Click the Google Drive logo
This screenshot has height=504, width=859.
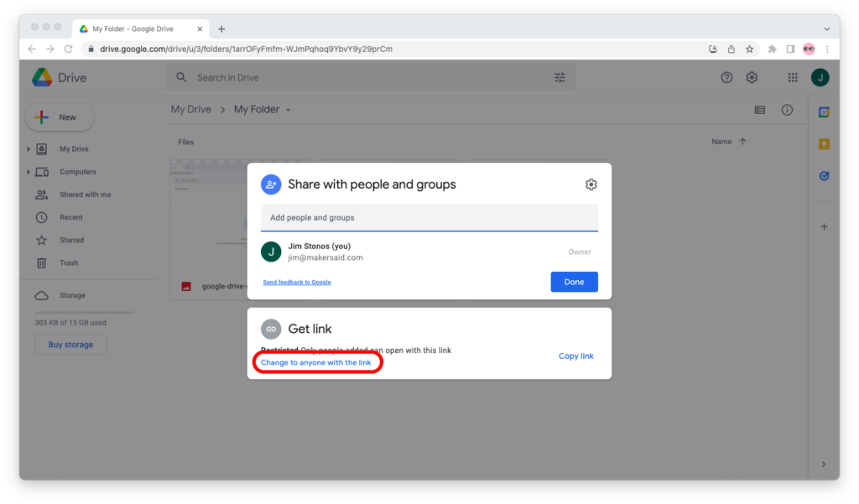(42, 78)
